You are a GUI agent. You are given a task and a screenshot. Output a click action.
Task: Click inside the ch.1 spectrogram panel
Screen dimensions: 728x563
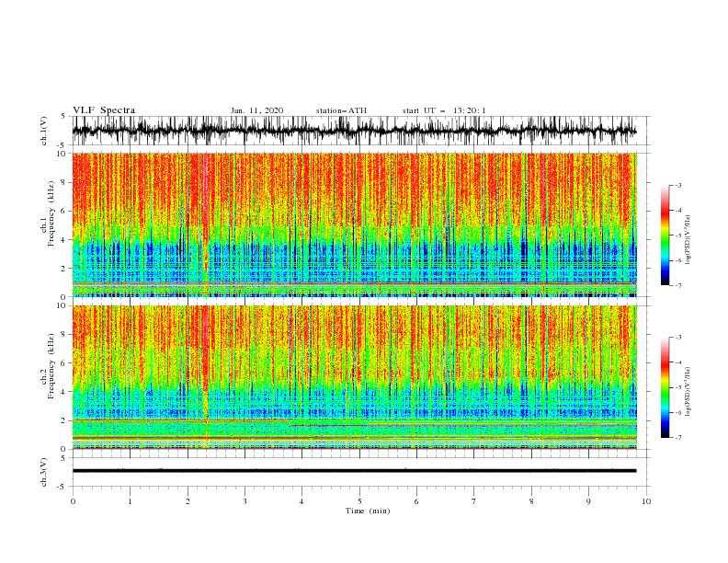(x=354, y=224)
